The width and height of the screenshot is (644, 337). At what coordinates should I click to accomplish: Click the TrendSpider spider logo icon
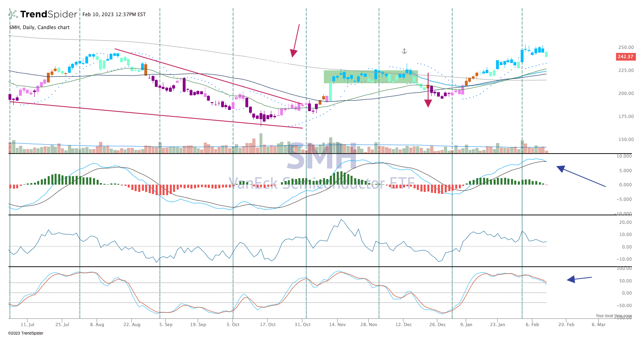pyautogui.click(x=13, y=15)
